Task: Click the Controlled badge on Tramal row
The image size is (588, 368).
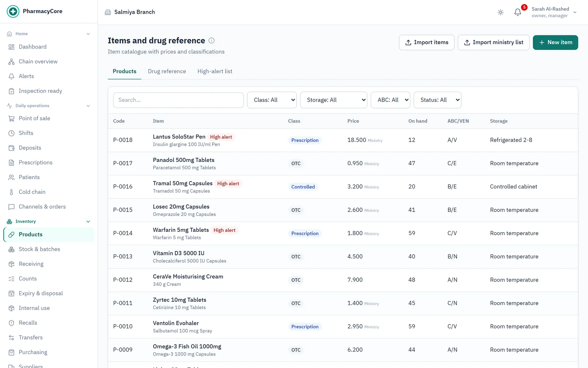Action: point(303,187)
